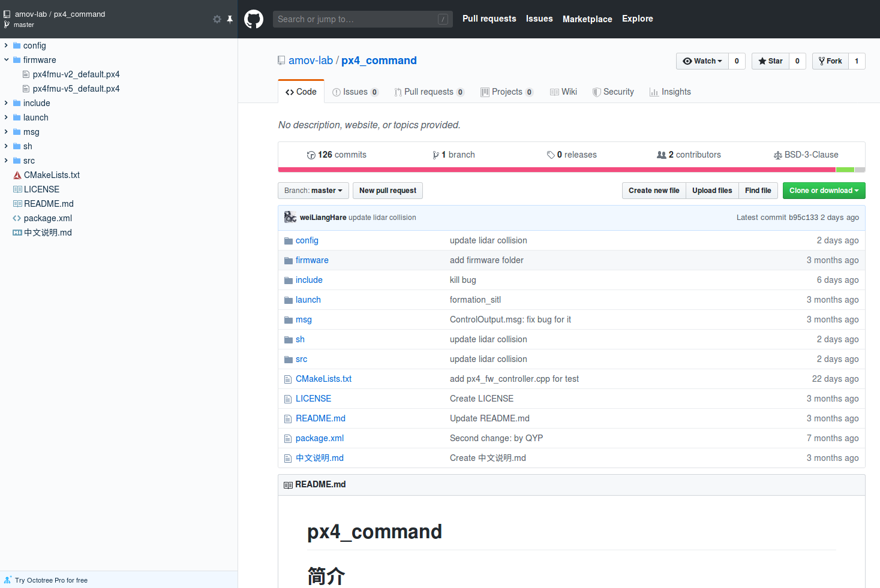880x588 pixels.
Task: Click the CMakeLists.txt icon in sidebar
Action: 17,175
